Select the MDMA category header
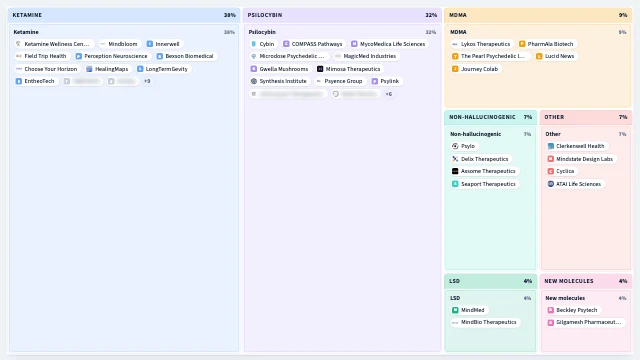Image resolution: width=640 pixels, height=360 pixels. tap(538, 15)
